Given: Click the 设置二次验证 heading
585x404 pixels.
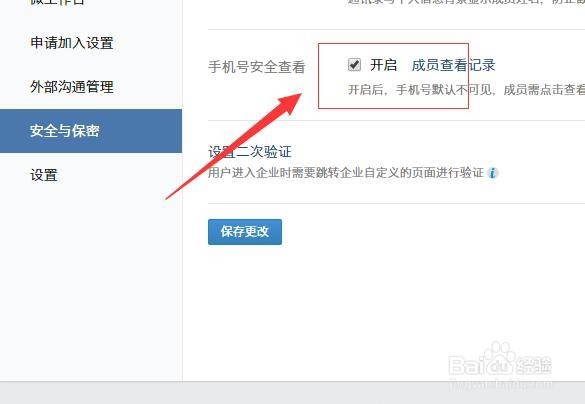Looking at the screenshot, I should (250, 152).
